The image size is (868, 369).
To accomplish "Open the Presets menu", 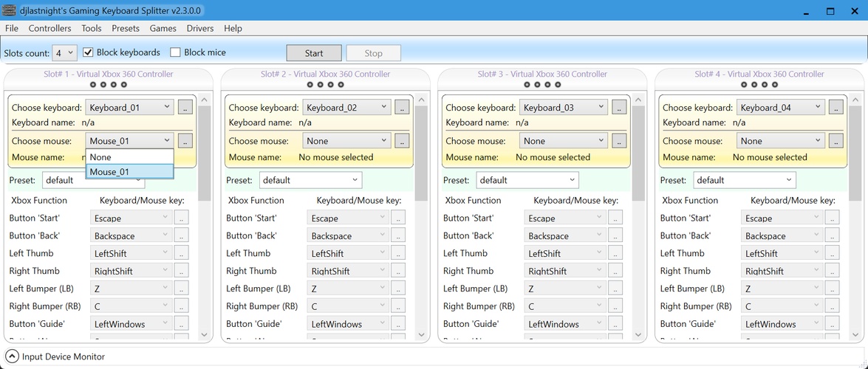I will pos(126,28).
